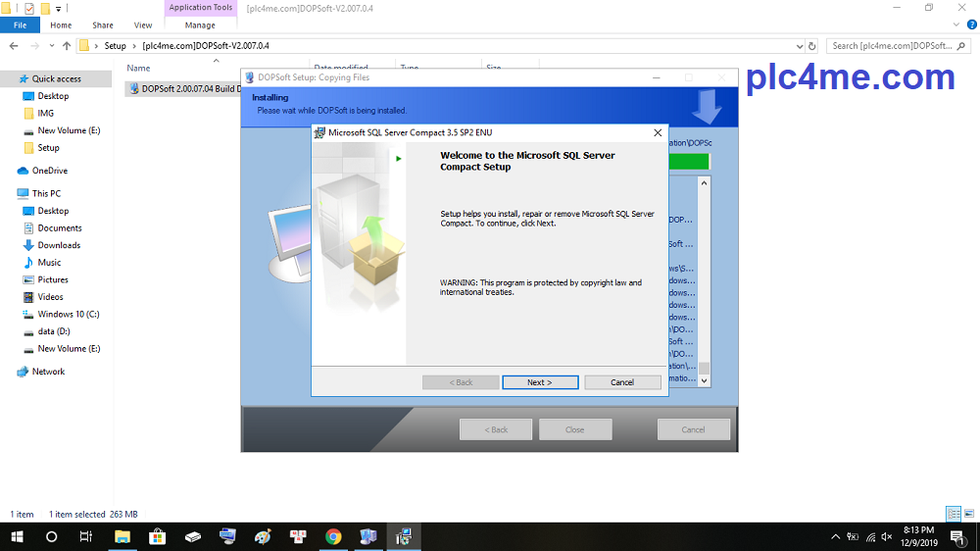
Task: Open the address bar history dropdown
Action: 798,45
